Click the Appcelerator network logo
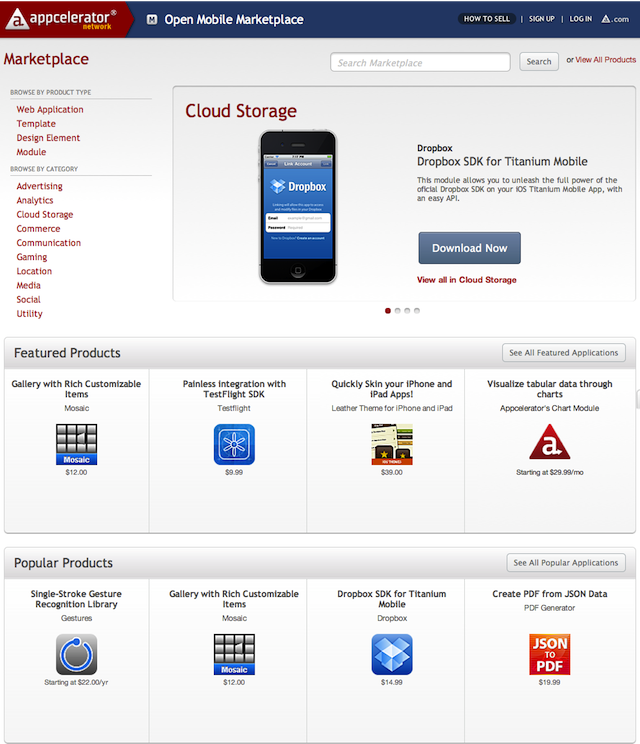The height and width of the screenshot is (744, 640). pos(62,19)
